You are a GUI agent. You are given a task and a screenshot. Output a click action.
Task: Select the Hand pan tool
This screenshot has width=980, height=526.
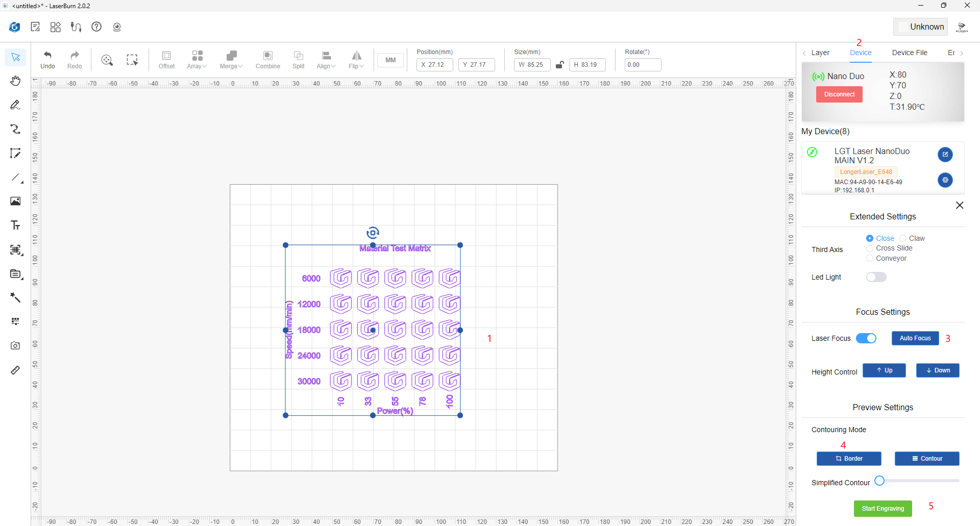15,81
